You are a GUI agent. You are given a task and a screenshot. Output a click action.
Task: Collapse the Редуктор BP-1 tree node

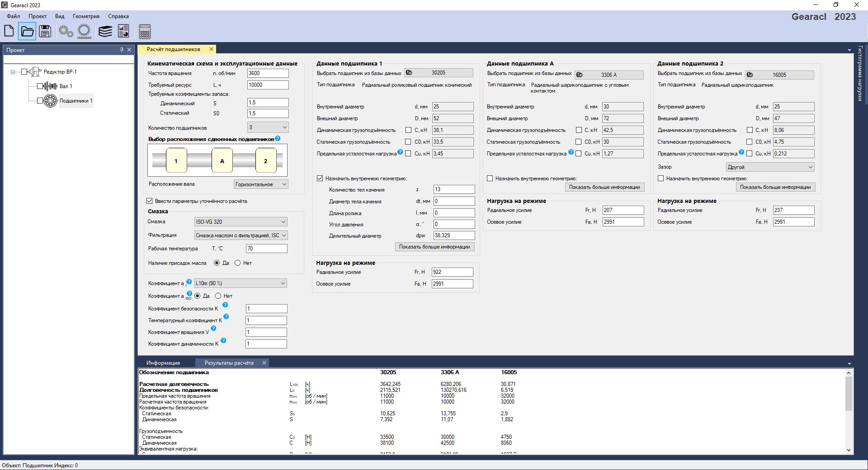[x=13, y=71]
